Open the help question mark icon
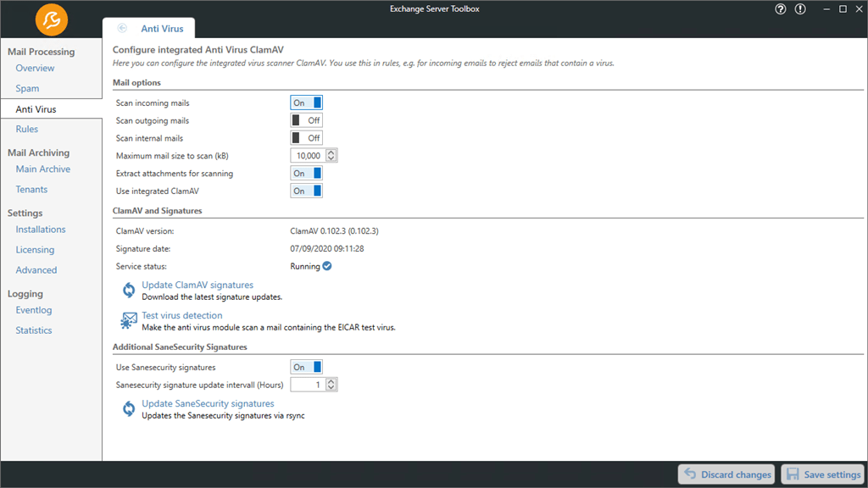 pyautogui.click(x=780, y=9)
